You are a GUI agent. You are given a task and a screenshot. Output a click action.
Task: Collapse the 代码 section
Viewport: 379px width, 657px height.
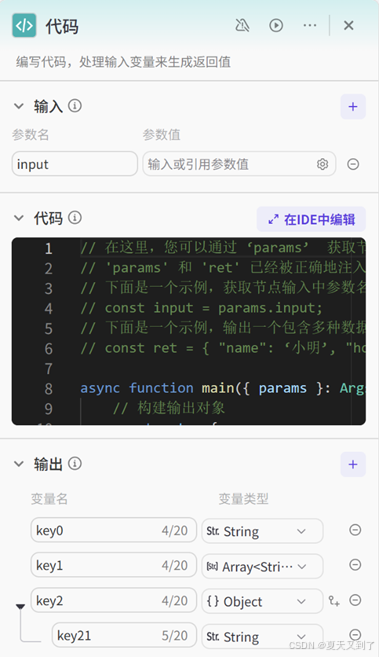(19, 218)
